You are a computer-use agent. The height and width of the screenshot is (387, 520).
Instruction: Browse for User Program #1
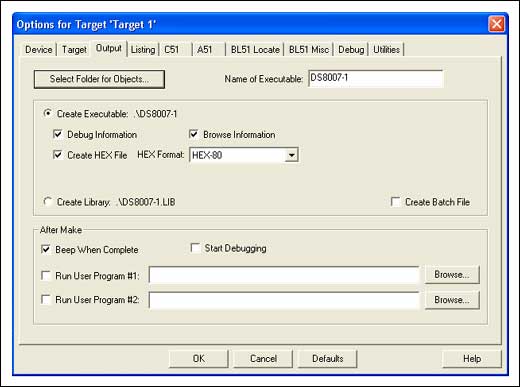click(x=452, y=275)
